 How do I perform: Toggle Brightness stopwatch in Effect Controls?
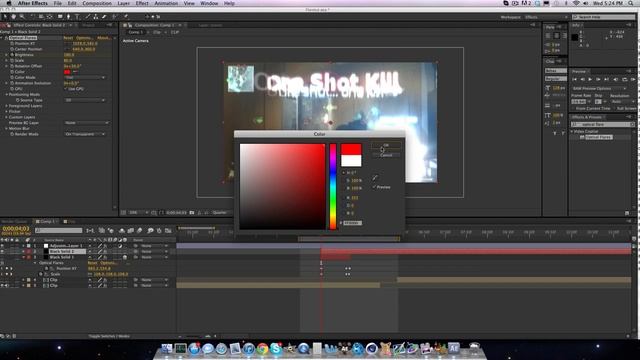click(x=12, y=55)
